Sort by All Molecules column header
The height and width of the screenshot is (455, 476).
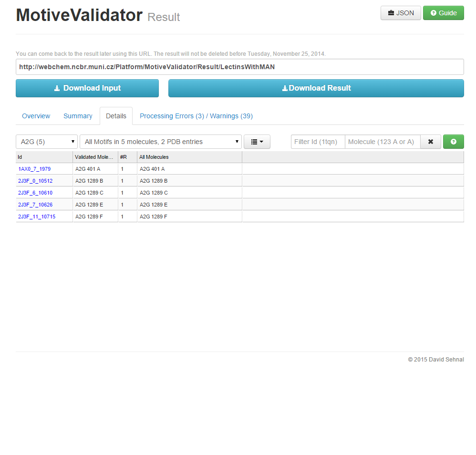pyautogui.click(x=190, y=157)
